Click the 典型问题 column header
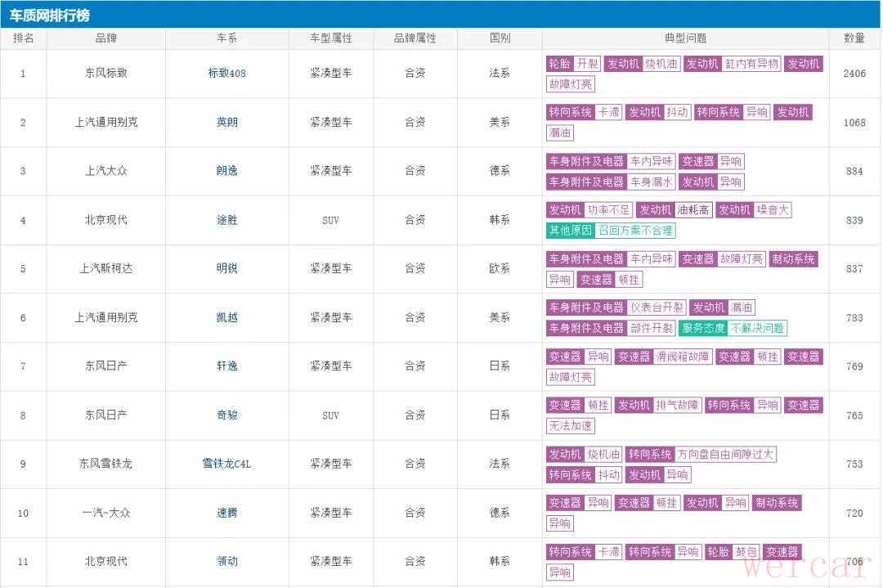 click(685, 38)
